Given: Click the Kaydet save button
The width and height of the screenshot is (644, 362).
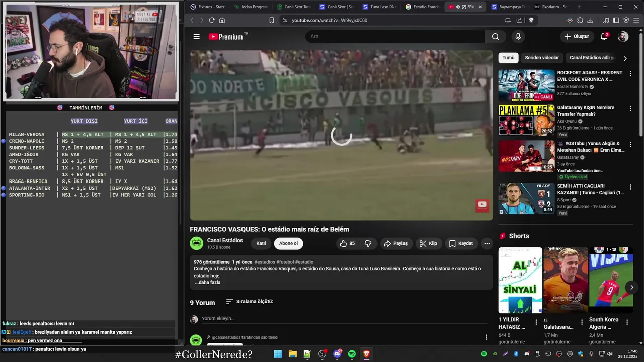Looking at the screenshot, I should 461,243.
